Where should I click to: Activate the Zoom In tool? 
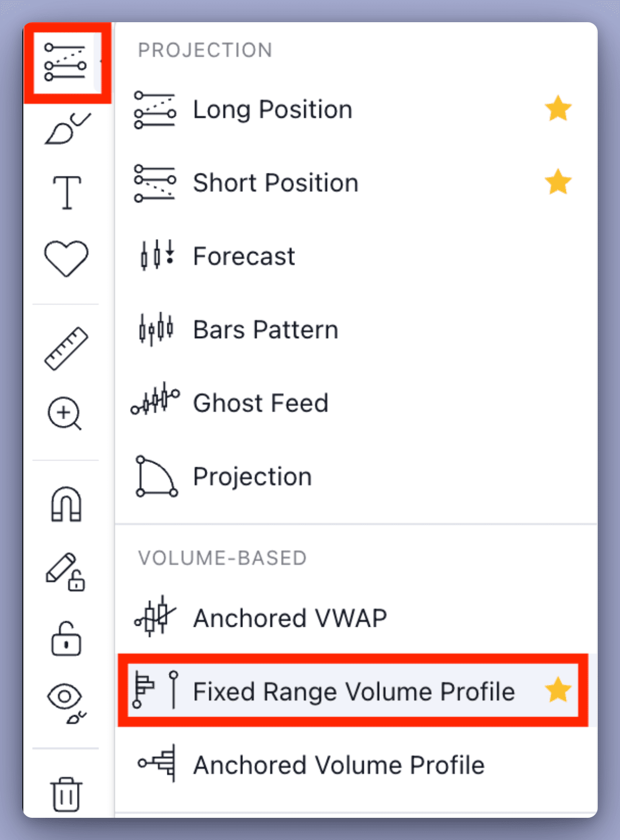(x=65, y=414)
